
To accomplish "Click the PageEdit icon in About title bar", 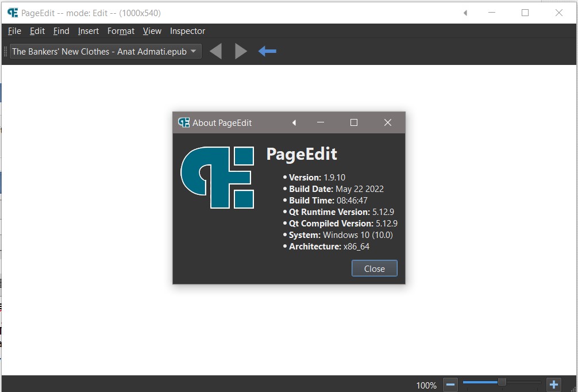I will tap(184, 122).
